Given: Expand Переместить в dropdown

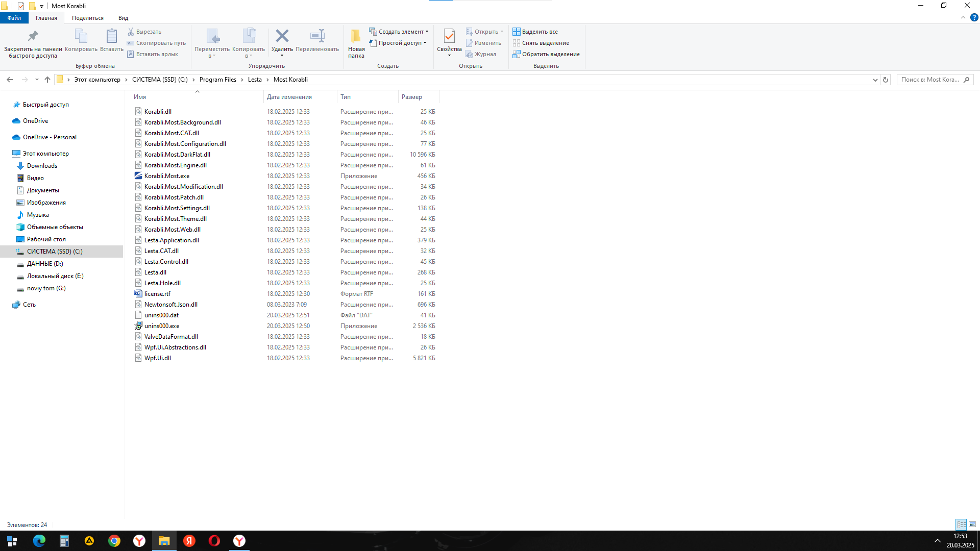Looking at the screenshot, I should (212, 43).
